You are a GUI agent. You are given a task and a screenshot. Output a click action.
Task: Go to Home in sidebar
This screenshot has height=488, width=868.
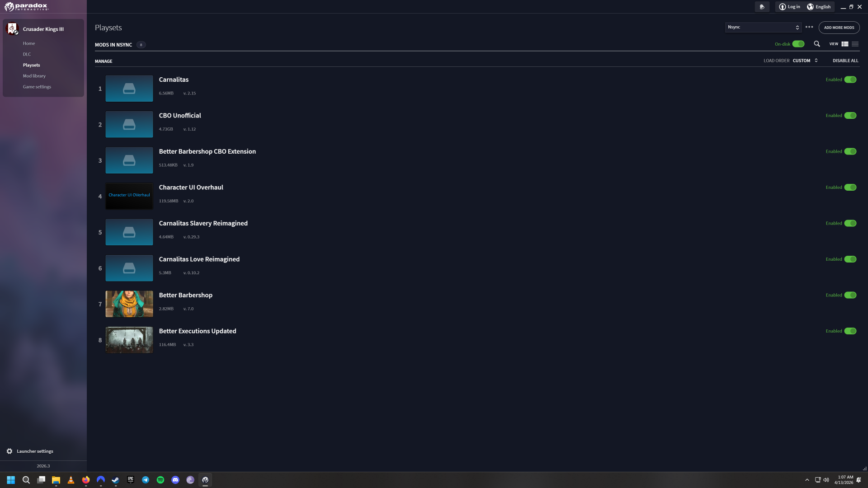(x=29, y=43)
